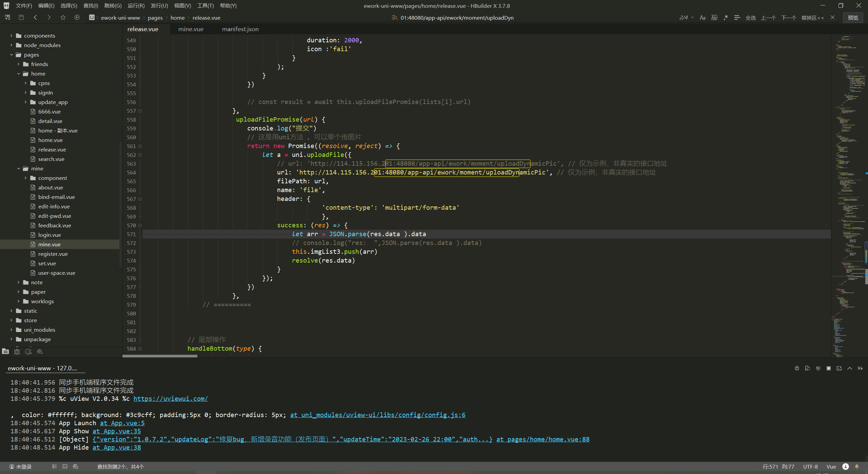868x474 pixels.
Task: Open the https://uviewui.com/ console link
Action: [x=171, y=399]
